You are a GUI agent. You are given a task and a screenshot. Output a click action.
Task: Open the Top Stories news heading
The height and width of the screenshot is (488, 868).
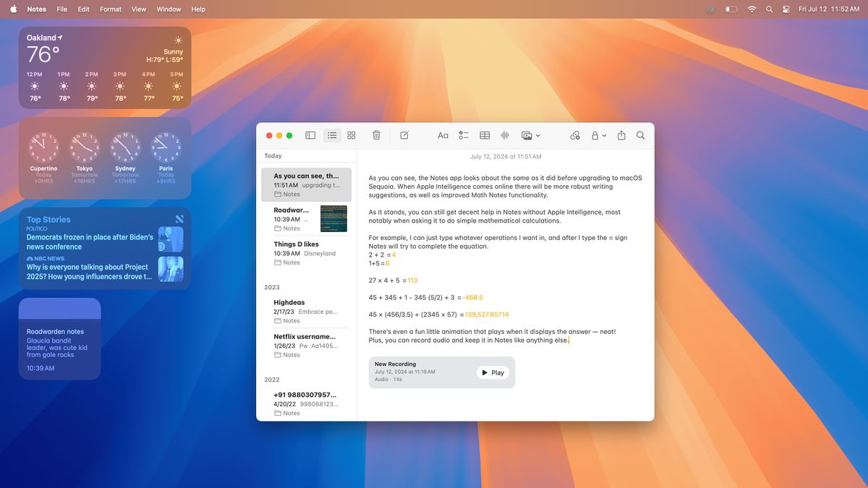pyautogui.click(x=48, y=220)
